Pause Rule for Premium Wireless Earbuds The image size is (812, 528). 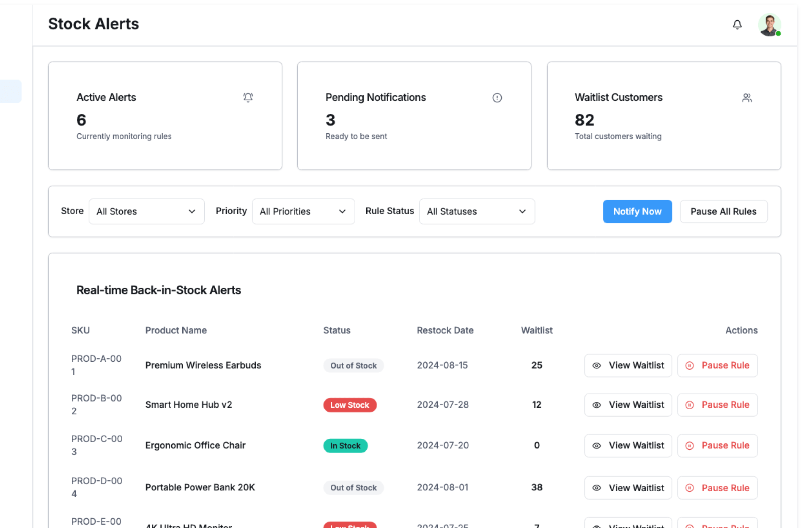point(717,366)
